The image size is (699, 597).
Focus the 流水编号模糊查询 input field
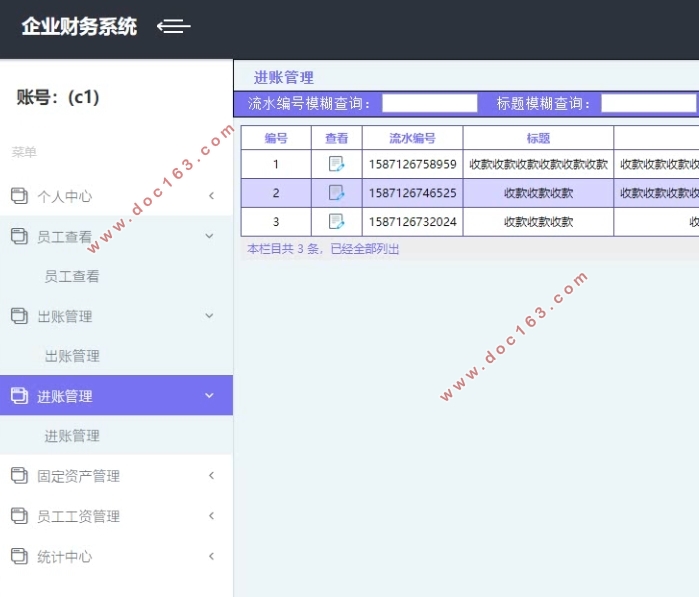(x=430, y=103)
